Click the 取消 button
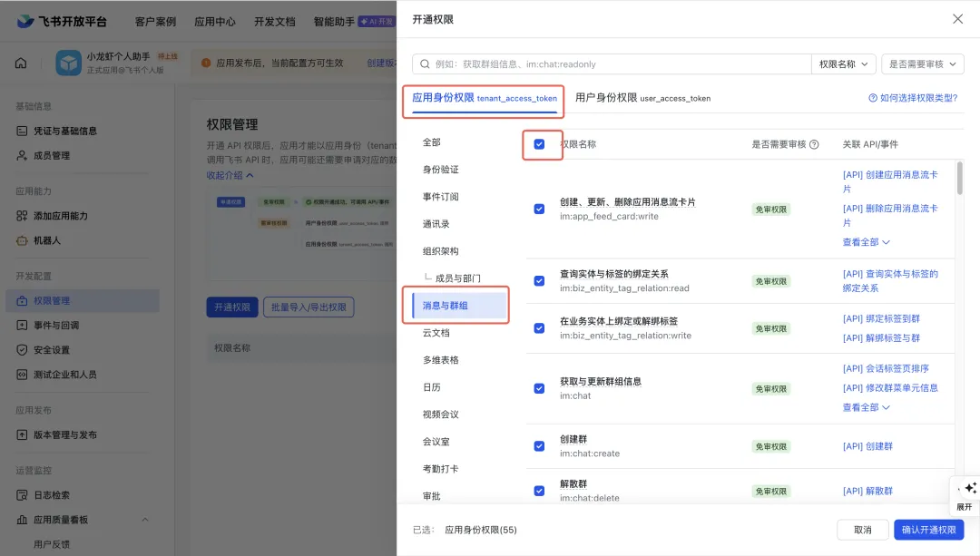This screenshot has width=980, height=556. pos(863,530)
